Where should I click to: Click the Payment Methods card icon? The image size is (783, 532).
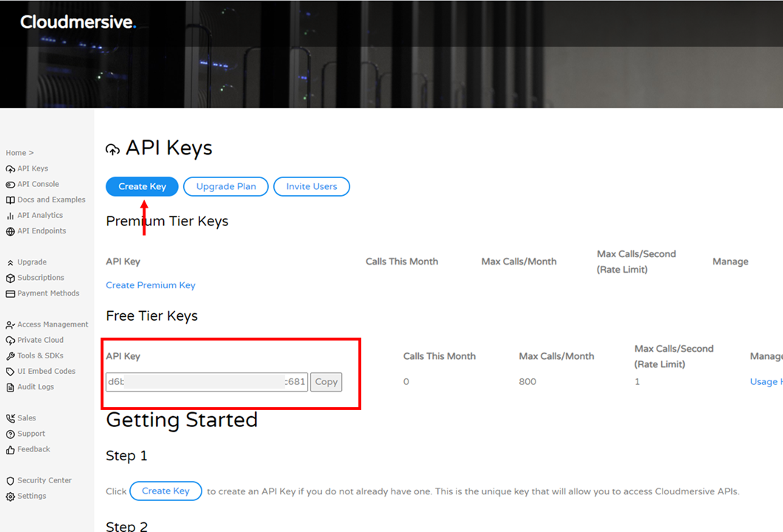coord(10,294)
